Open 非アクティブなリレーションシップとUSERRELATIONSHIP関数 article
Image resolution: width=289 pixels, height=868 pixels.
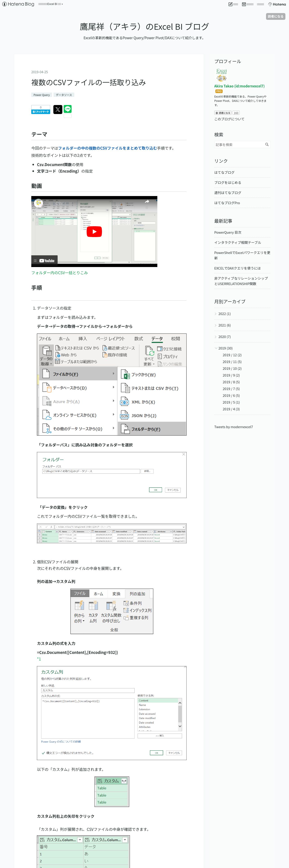pyautogui.click(x=241, y=281)
